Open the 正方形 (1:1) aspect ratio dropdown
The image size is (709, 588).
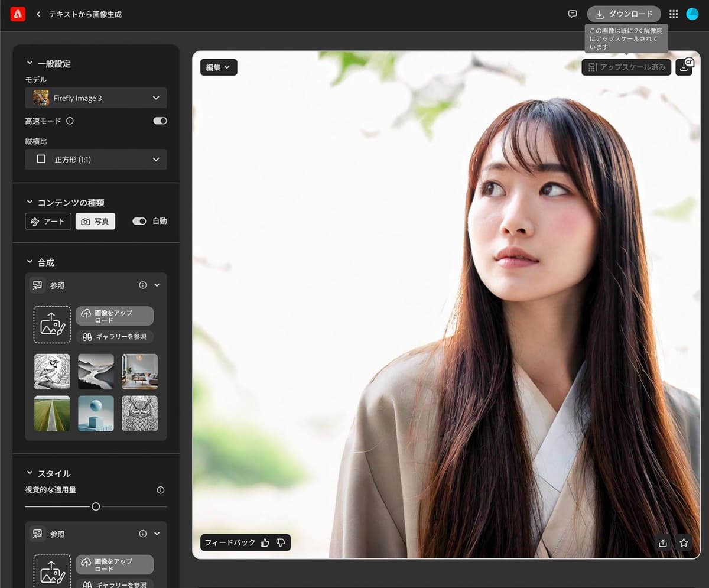point(96,159)
